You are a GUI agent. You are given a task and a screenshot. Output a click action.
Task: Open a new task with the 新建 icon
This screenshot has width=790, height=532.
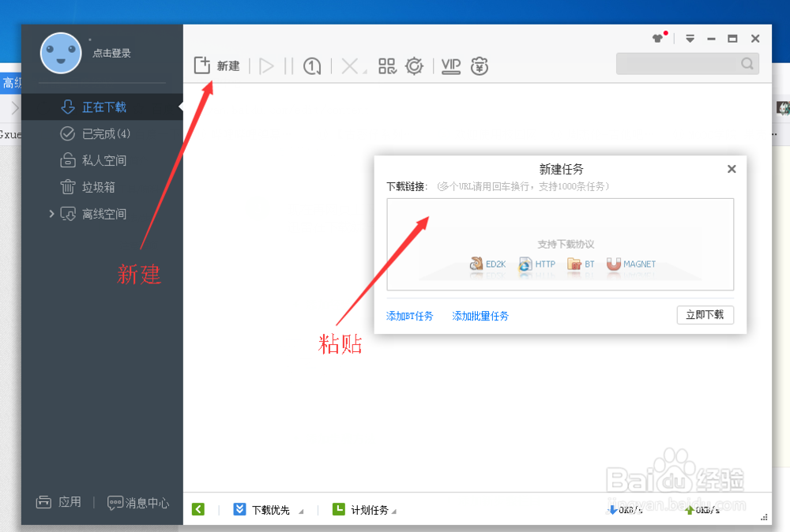pos(216,66)
